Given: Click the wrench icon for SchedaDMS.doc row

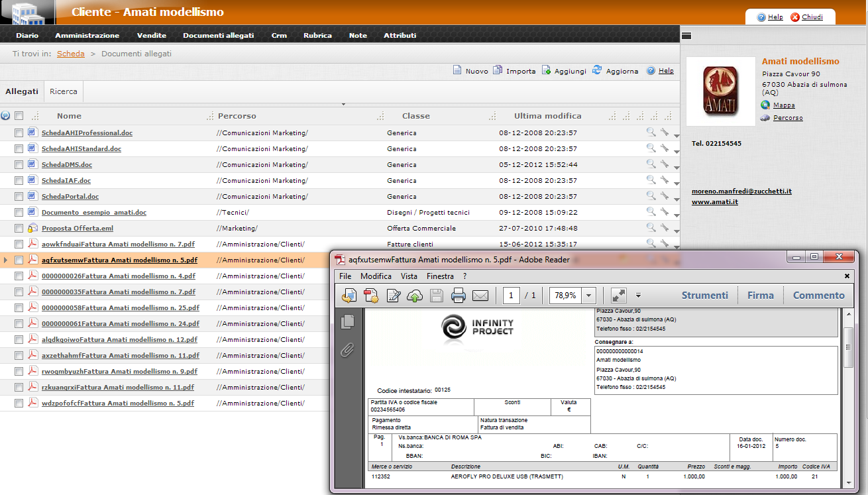Looking at the screenshot, I should tap(664, 164).
